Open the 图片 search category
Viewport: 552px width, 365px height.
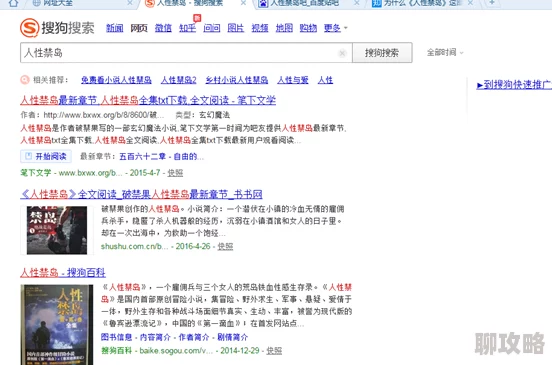click(x=236, y=28)
